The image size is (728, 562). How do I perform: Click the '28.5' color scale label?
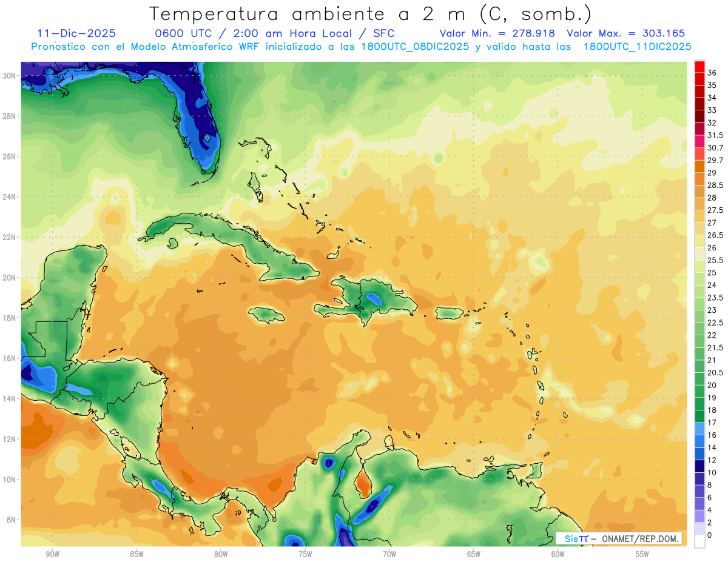click(x=715, y=185)
